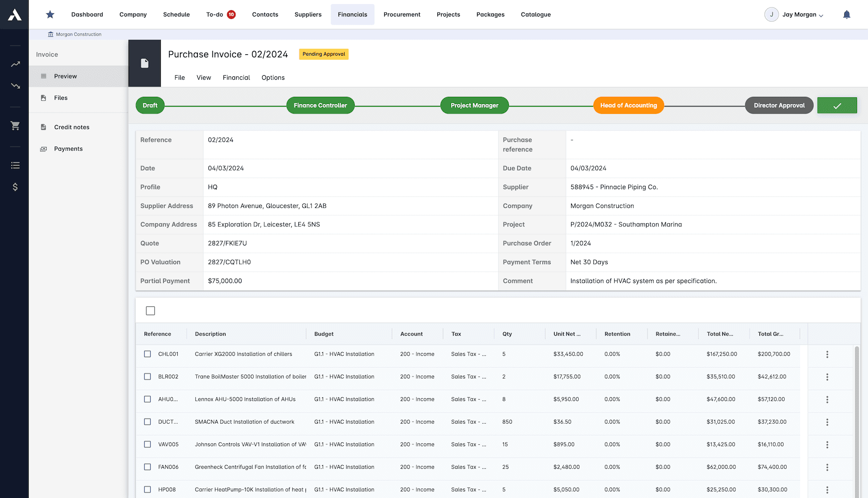Open the Favorites star icon
Image resolution: width=868 pixels, height=498 pixels.
click(x=50, y=14)
